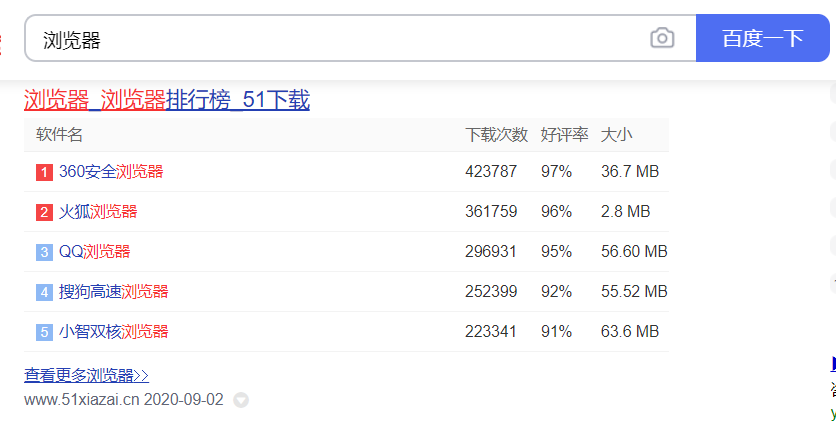Click the rank 3 badge icon
The width and height of the screenshot is (836, 427).
click(x=44, y=252)
